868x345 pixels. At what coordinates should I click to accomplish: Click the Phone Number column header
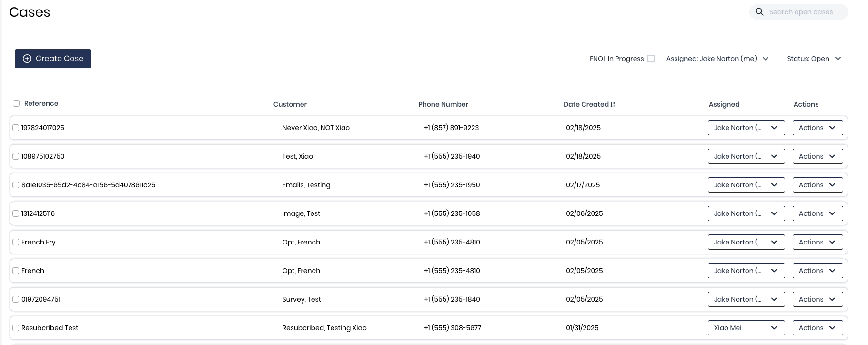click(443, 104)
